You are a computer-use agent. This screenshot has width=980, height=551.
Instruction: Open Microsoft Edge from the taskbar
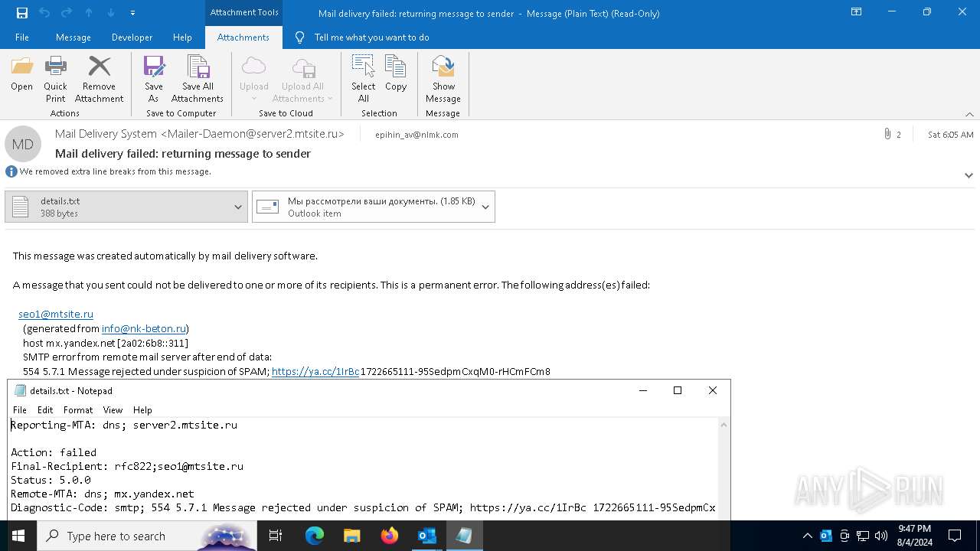[315, 536]
